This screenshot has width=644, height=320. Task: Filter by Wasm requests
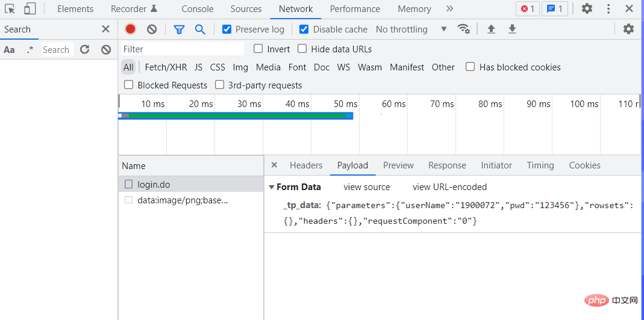(x=370, y=67)
